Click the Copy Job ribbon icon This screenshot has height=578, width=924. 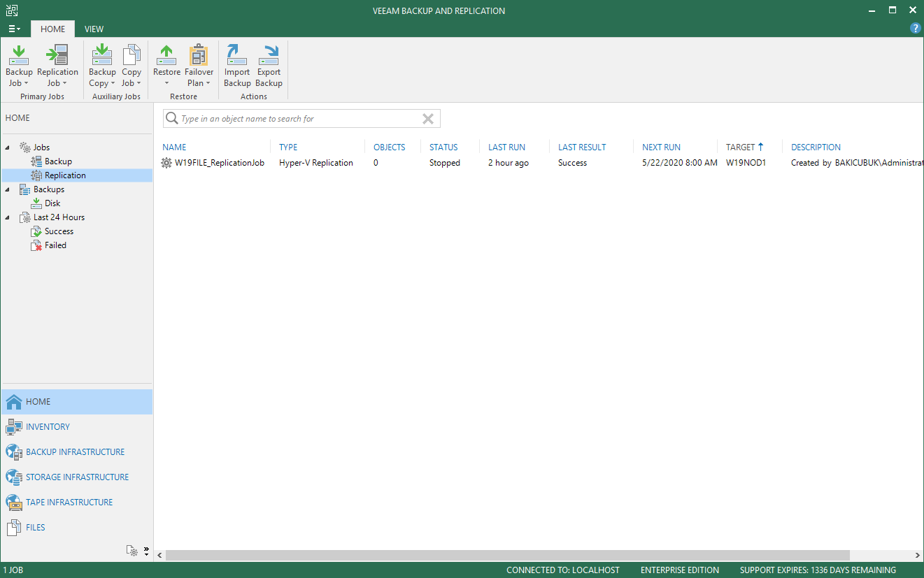tap(132, 55)
